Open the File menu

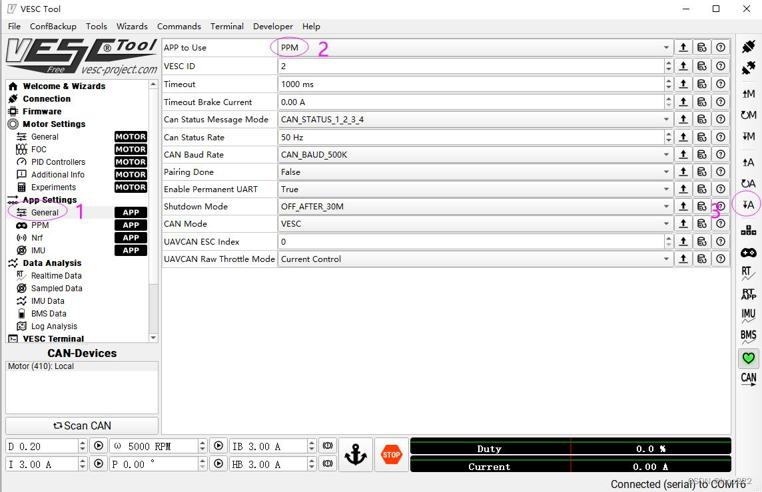(14, 26)
